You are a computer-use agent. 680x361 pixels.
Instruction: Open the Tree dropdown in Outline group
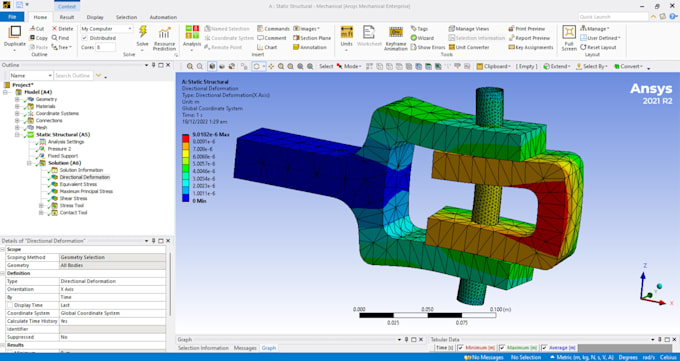(x=62, y=47)
